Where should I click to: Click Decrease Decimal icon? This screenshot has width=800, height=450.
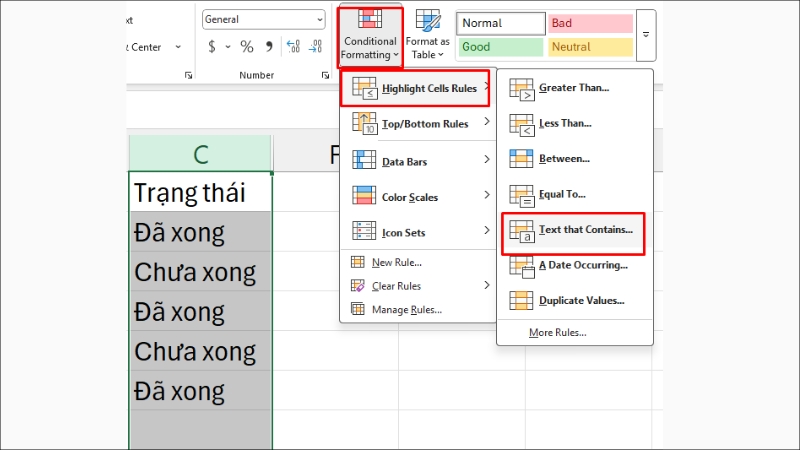tap(316, 47)
